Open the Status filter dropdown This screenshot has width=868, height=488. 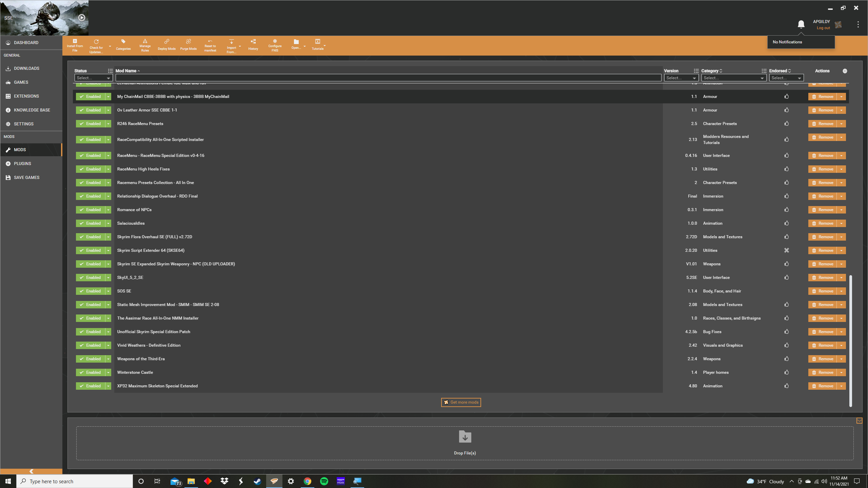(x=94, y=78)
